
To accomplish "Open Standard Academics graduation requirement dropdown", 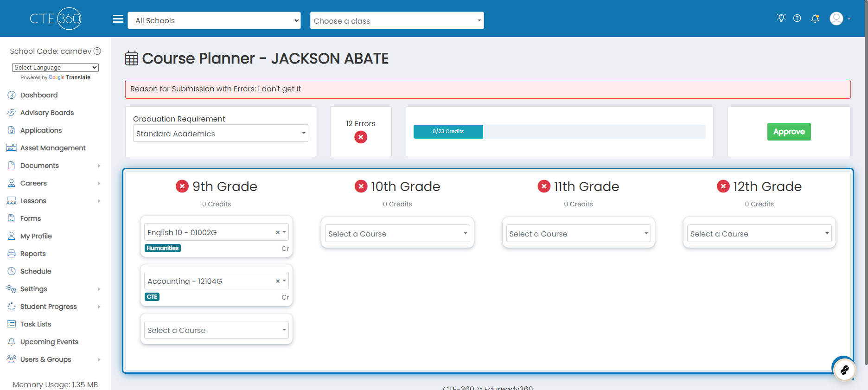I will point(221,133).
